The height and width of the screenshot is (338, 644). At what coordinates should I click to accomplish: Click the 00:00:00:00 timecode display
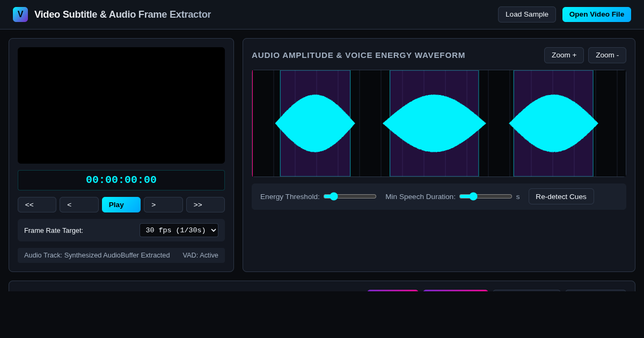coord(121,180)
